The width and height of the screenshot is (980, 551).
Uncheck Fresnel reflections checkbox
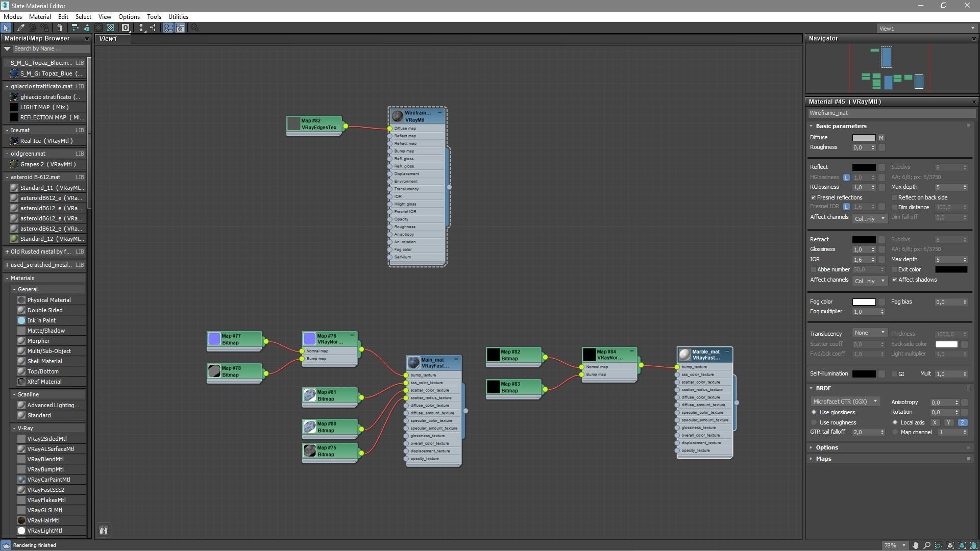tap(814, 197)
